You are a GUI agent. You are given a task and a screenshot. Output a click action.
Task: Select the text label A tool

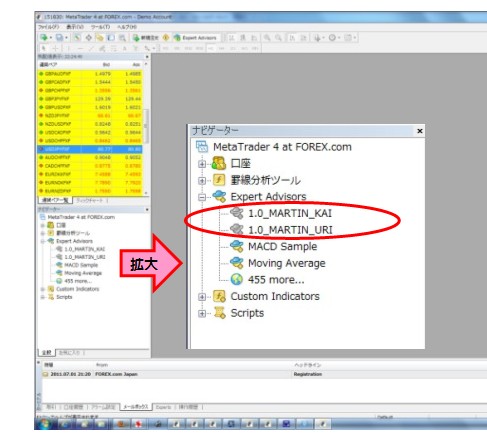[124, 49]
